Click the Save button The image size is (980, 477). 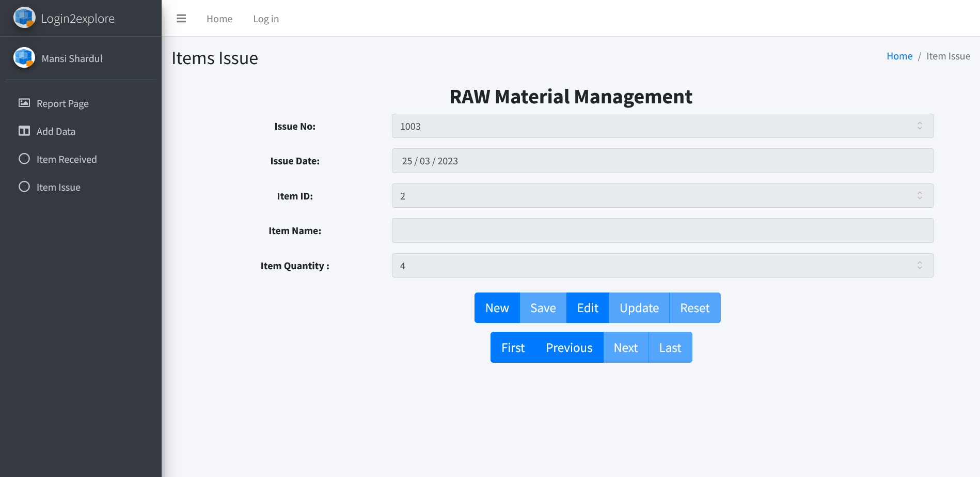click(543, 307)
